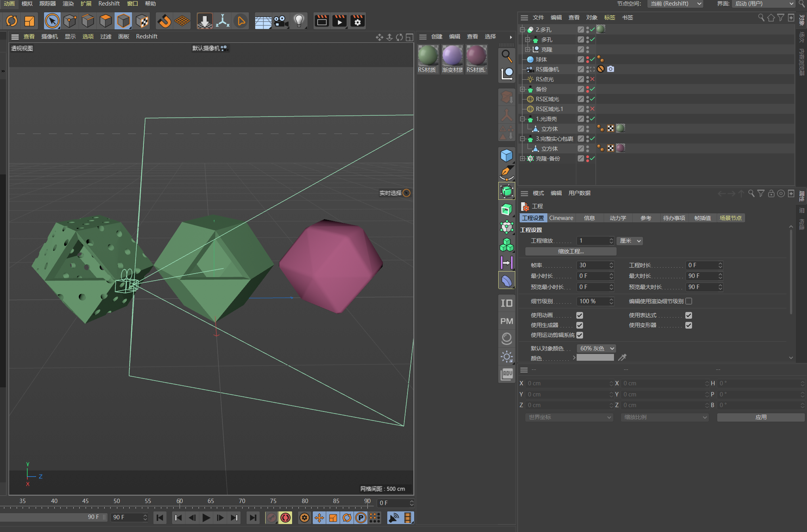Toggle Use Motion System checkbox
Screen dimensions: 807x532
(579, 335)
